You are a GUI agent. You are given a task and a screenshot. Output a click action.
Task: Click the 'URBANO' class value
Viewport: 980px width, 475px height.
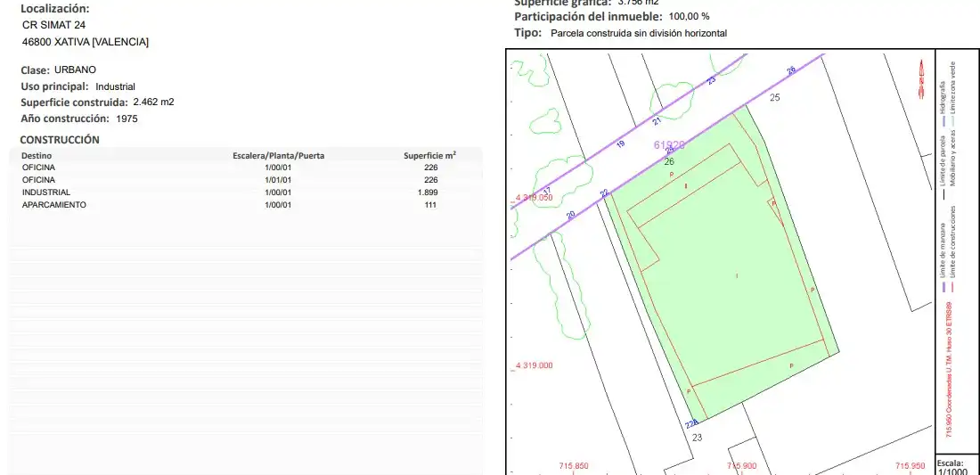pyautogui.click(x=75, y=70)
